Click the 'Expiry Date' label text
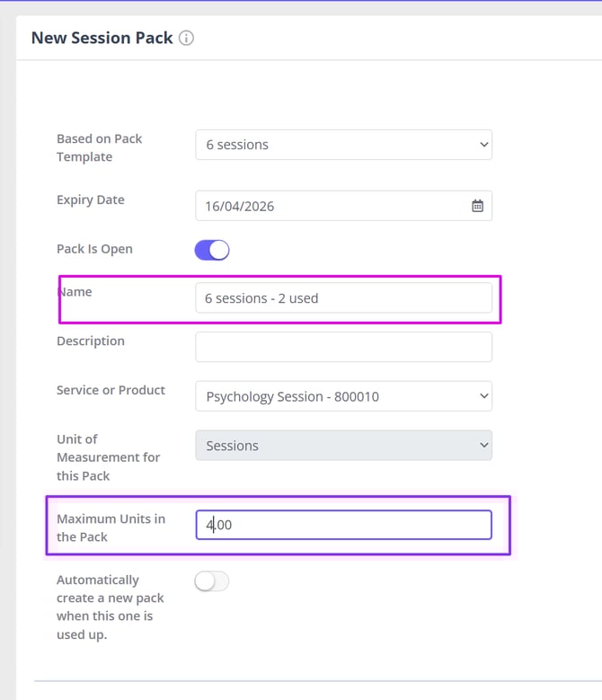 (91, 199)
